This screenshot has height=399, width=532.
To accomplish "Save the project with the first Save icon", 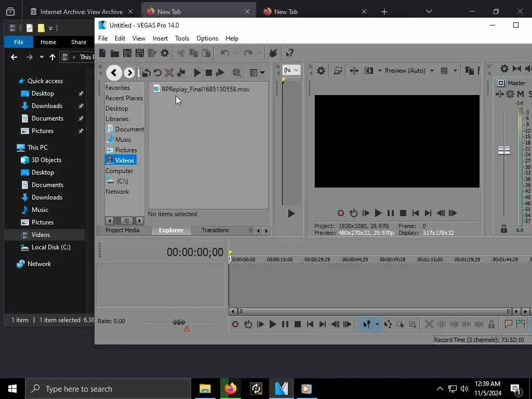I will [x=127, y=53].
